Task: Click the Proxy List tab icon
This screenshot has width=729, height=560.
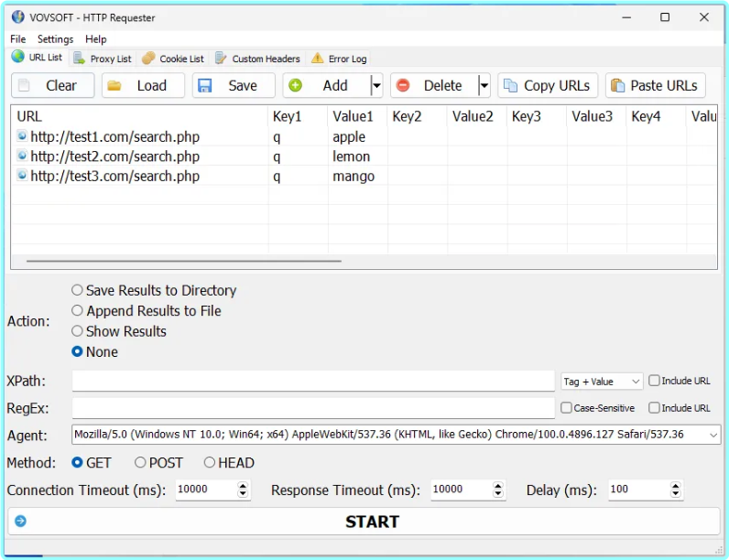Action: click(79, 58)
